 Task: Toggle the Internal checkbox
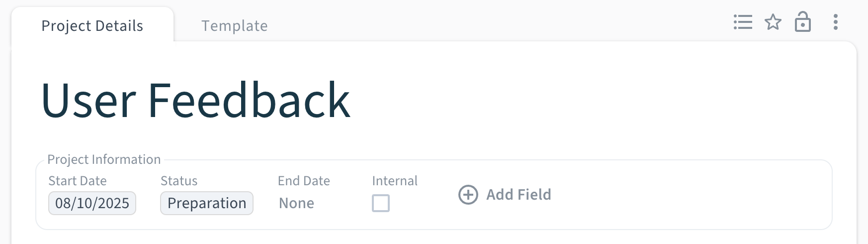tap(381, 203)
